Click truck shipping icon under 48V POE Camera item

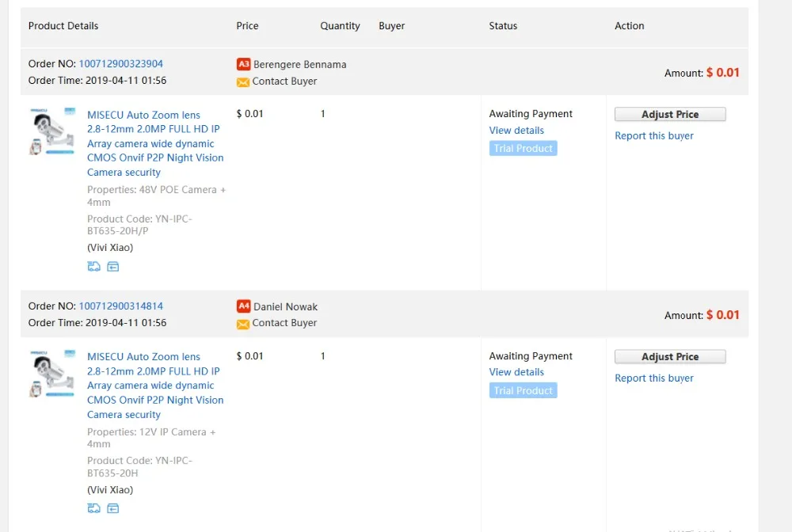[94, 267]
